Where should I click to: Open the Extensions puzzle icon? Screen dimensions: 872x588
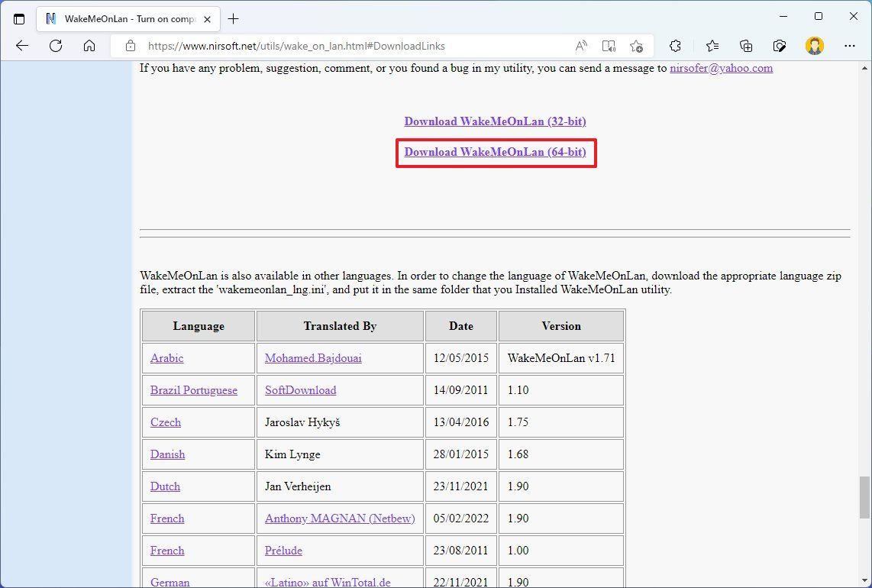click(x=675, y=46)
